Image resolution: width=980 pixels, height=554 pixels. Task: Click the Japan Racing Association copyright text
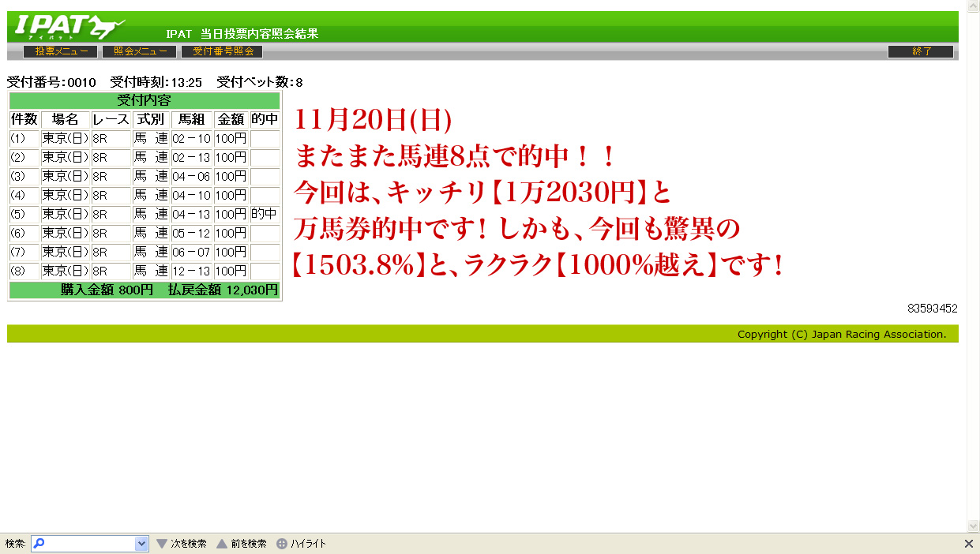(x=842, y=334)
